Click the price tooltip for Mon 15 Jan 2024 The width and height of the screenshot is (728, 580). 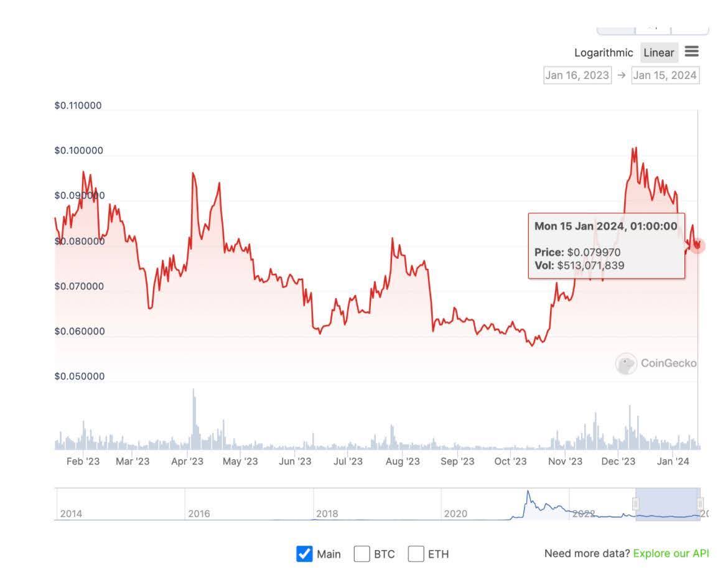tap(606, 246)
